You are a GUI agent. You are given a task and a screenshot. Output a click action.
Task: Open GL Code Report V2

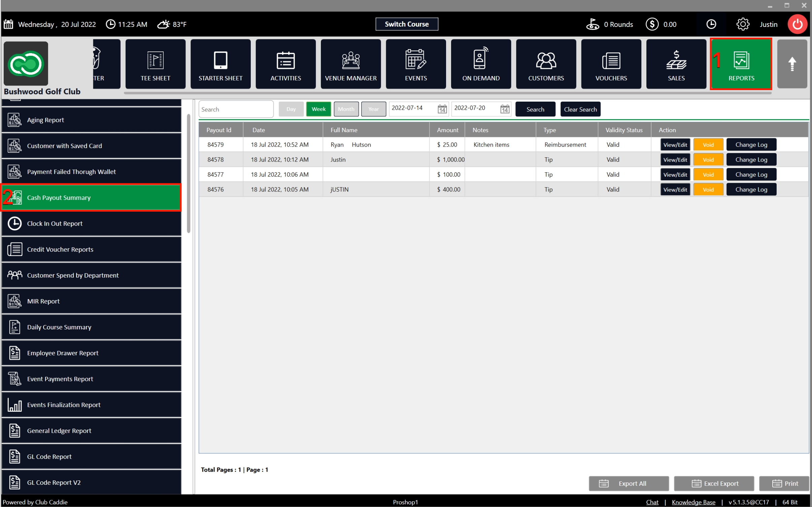tap(92, 482)
